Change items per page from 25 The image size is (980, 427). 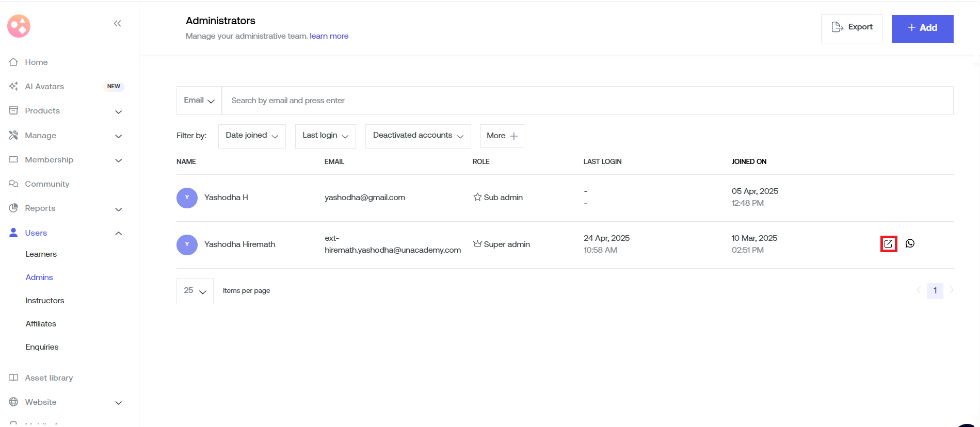(195, 291)
